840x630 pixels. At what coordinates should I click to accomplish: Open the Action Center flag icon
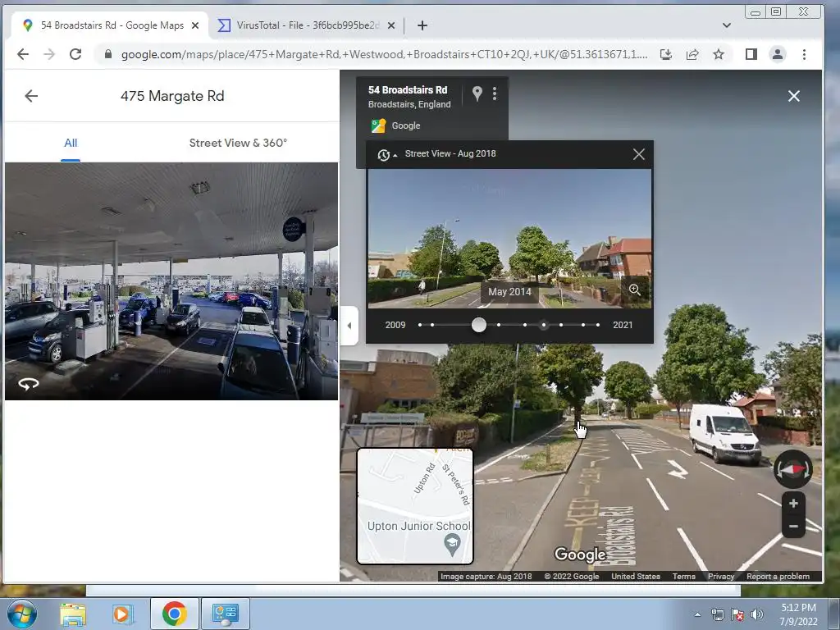pos(737,614)
